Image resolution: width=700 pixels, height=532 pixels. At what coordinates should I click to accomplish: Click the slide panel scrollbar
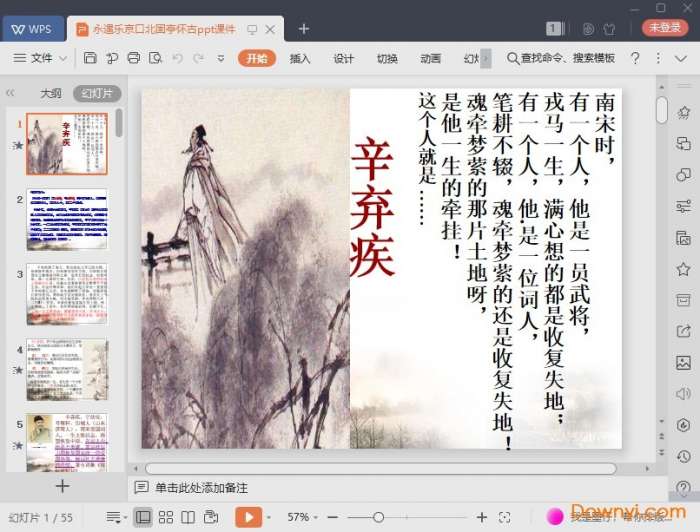(119, 123)
